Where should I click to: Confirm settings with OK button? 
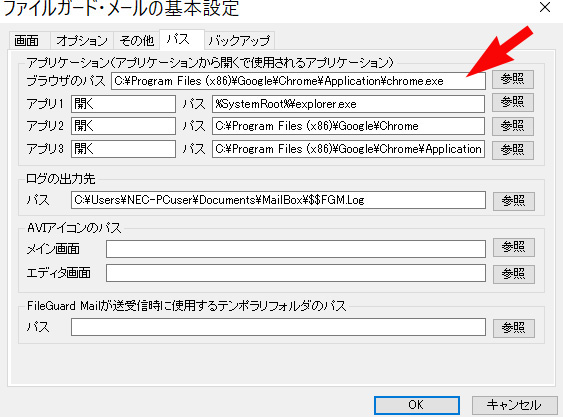(x=417, y=405)
